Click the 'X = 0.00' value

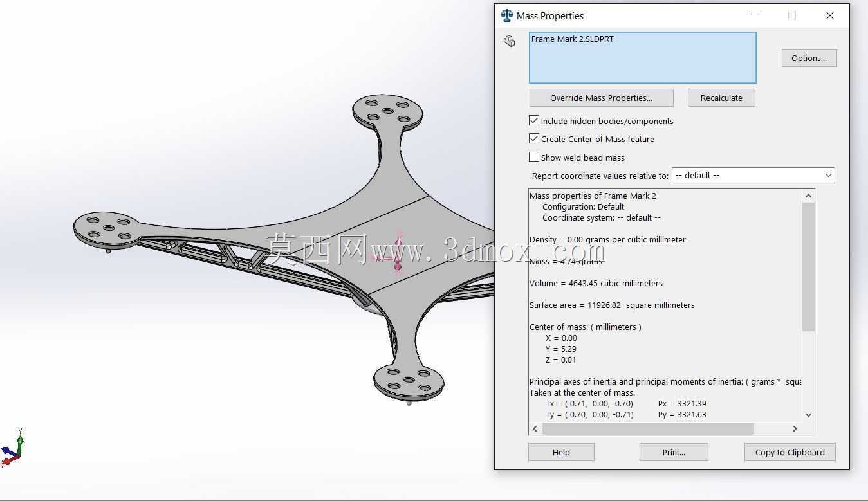point(561,338)
